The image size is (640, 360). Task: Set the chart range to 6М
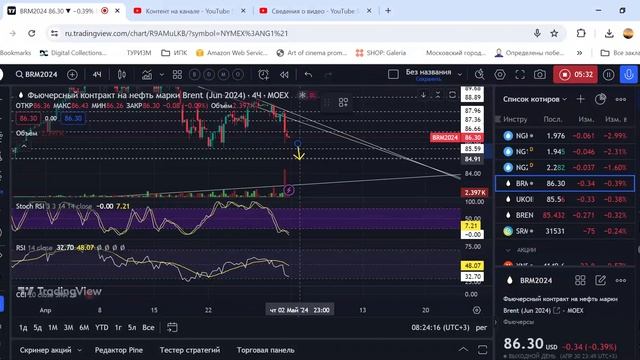tap(84, 327)
